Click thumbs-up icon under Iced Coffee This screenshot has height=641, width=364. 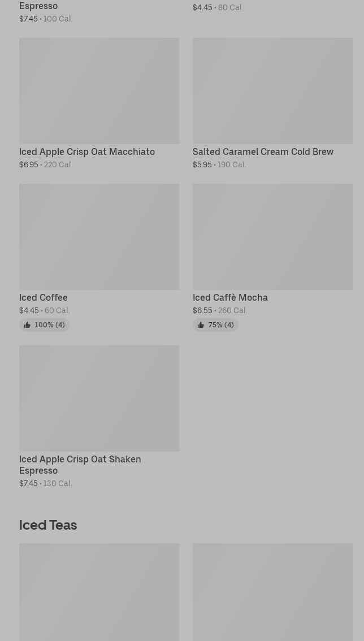coord(27,325)
